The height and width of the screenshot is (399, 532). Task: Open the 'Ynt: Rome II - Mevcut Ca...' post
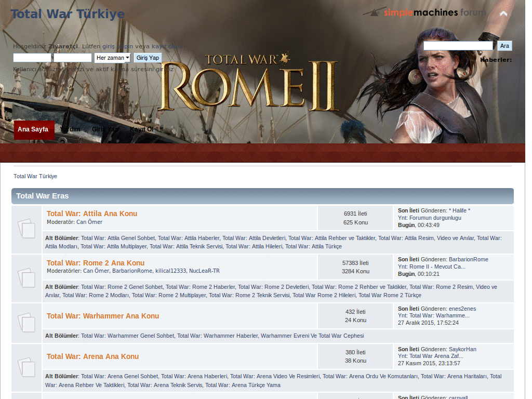pyautogui.click(x=432, y=267)
